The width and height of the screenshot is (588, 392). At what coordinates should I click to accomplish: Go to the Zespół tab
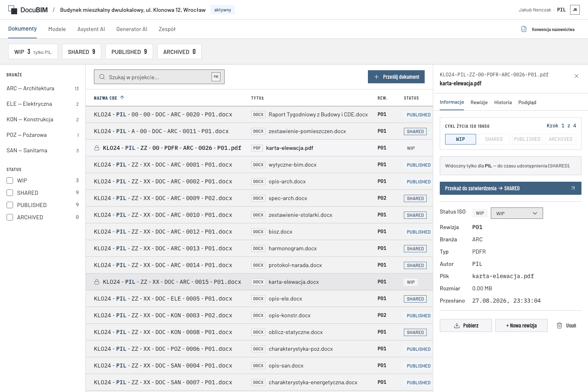(x=167, y=29)
